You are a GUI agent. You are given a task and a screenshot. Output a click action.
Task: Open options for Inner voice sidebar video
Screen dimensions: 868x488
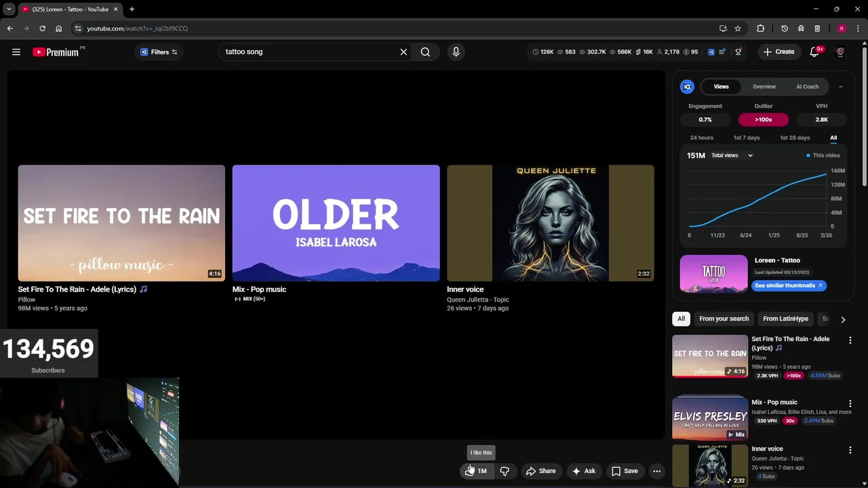[x=850, y=450]
